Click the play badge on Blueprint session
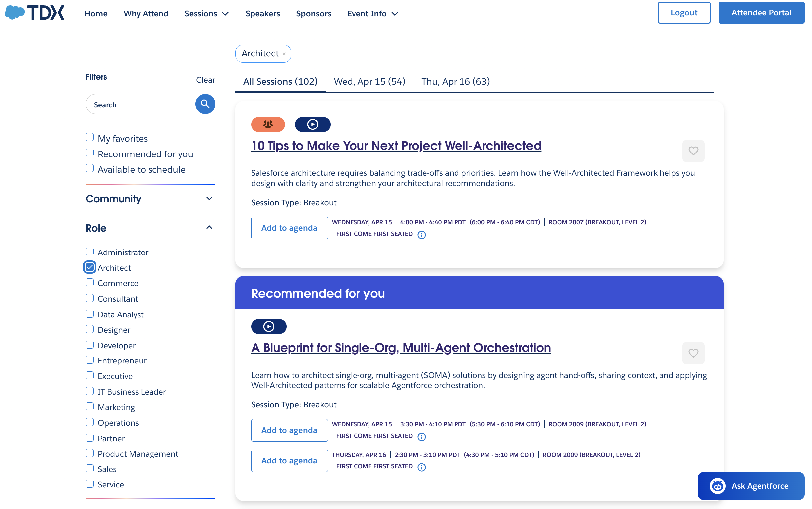Image resolution: width=812 pixels, height=509 pixels. pyautogui.click(x=268, y=326)
